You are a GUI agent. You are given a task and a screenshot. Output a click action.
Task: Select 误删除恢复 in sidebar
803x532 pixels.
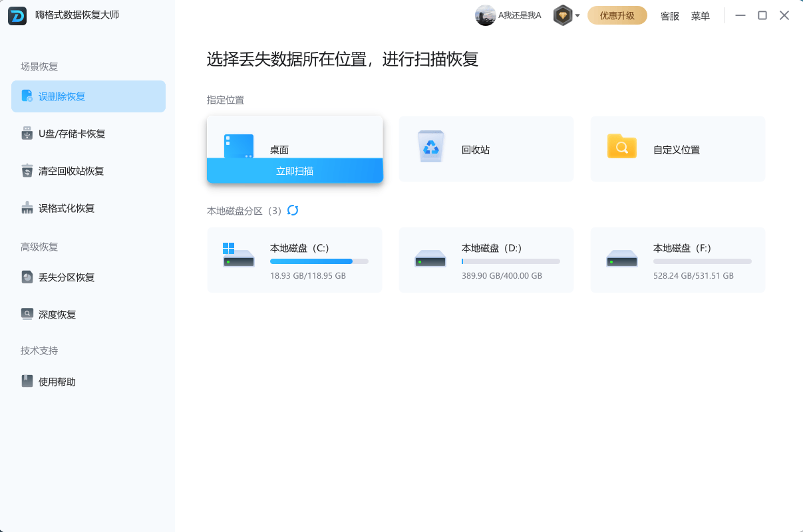click(88, 96)
